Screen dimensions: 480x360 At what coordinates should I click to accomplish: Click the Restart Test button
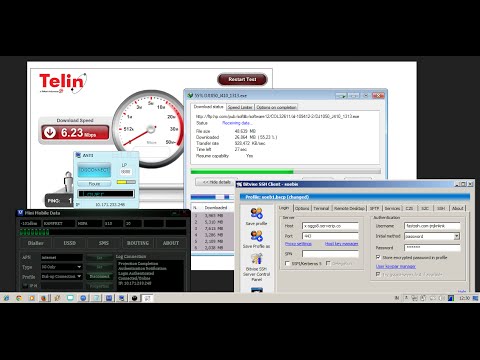point(242,79)
